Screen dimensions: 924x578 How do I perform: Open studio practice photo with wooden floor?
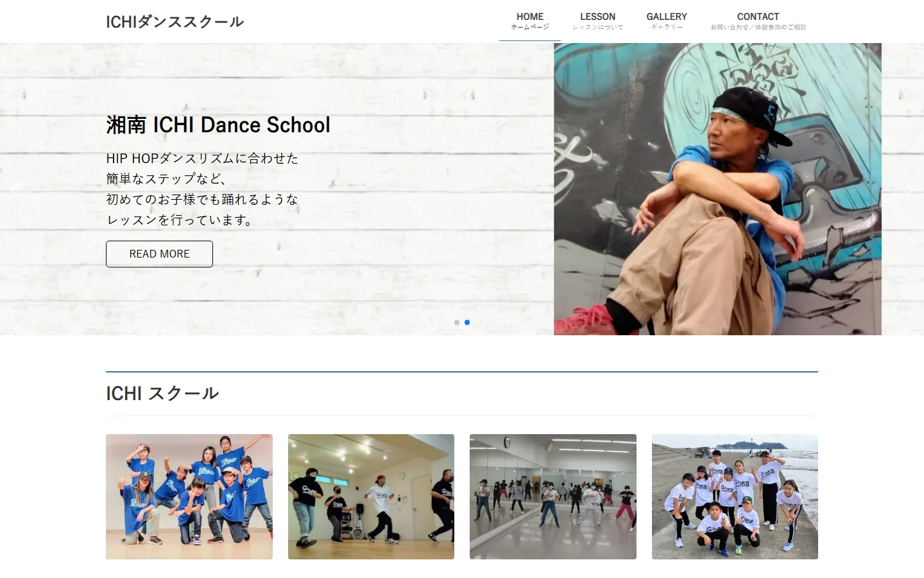[371, 496]
